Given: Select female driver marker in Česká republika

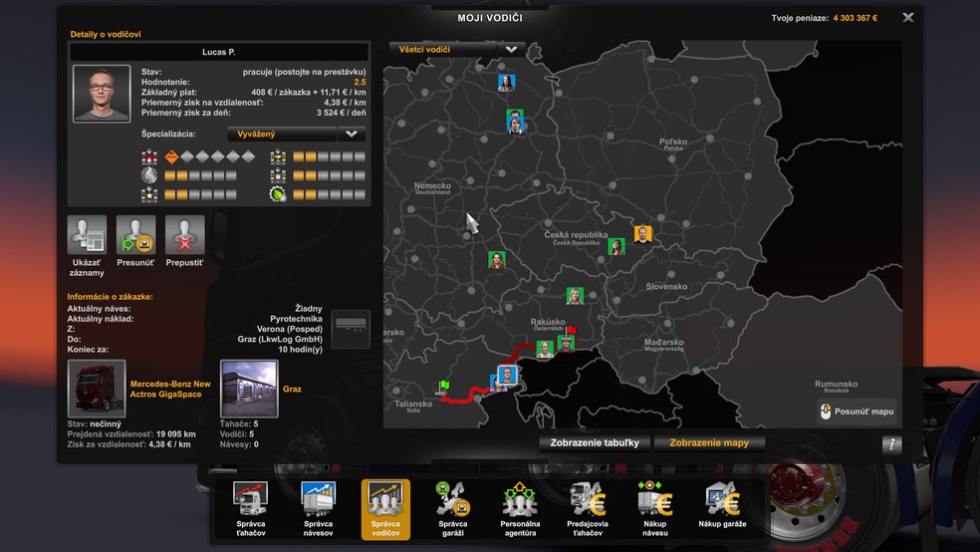Looking at the screenshot, I should pos(616,246).
